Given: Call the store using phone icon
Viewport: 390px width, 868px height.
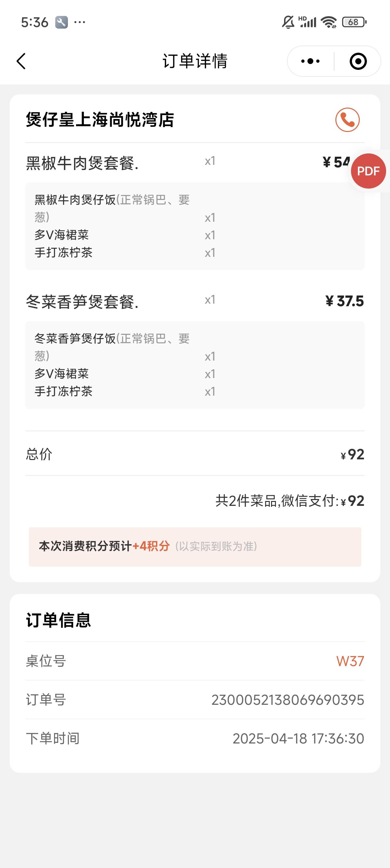Looking at the screenshot, I should tap(347, 120).
